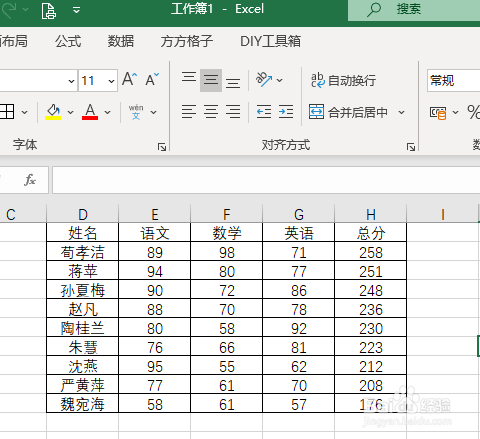
Task: Click the accounting number format icon
Action: 438,113
